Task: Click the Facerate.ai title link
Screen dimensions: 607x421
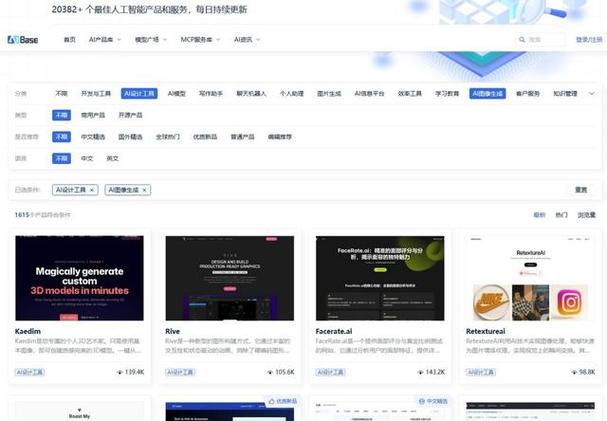Action: click(x=334, y=332)
